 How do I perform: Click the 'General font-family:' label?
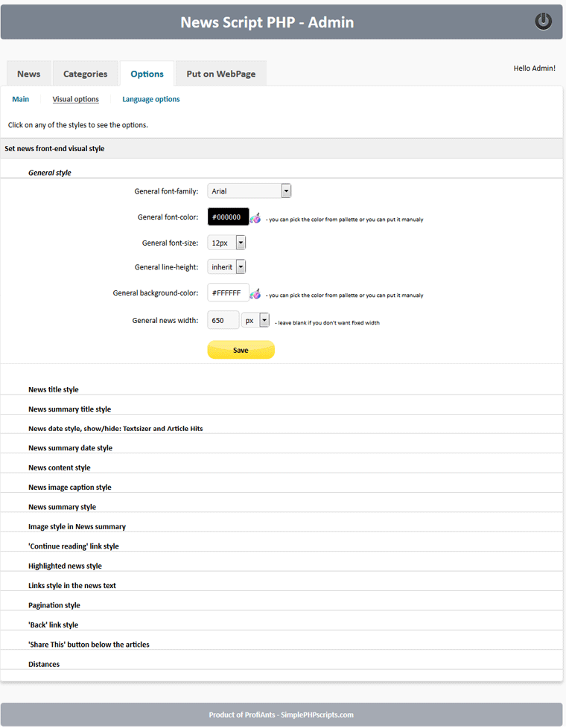coord(166,191)
